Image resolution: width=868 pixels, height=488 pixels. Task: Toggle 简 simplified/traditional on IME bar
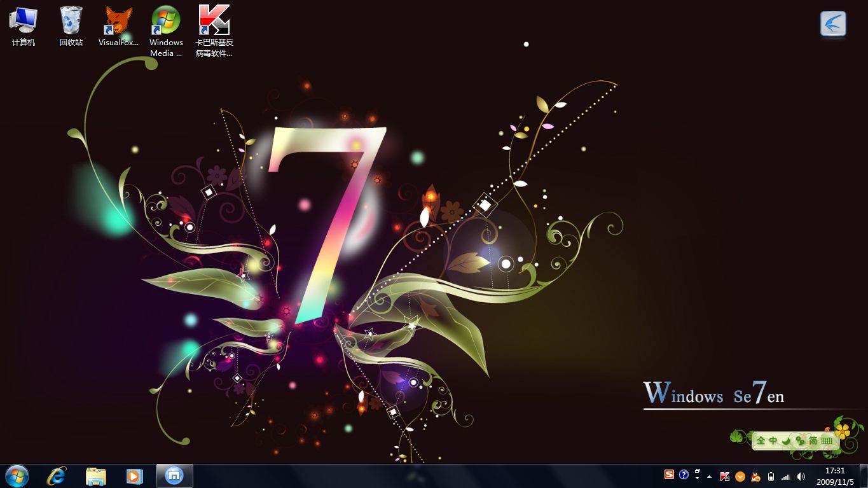click(x=813, y=440)
